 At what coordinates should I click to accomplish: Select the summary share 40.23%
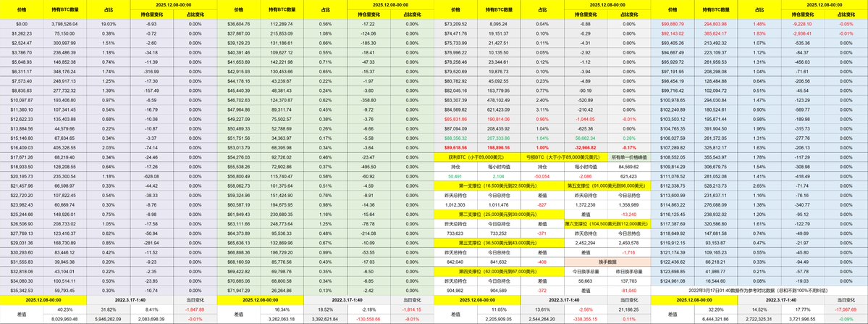tap(64, 310)
